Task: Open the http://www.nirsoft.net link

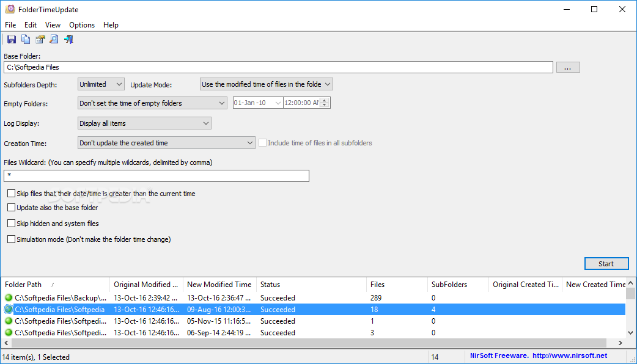Action: coord(570,355)
